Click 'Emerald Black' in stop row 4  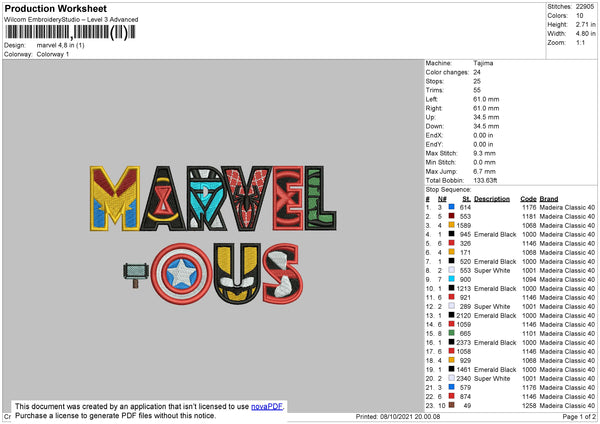pos(495,234)
